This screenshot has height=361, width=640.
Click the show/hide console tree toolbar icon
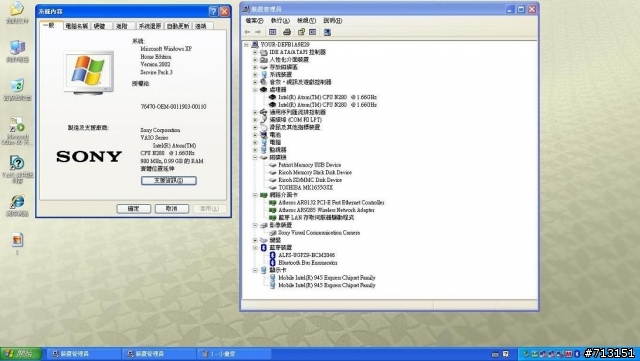pyautogui.click(x=273, y=32)
